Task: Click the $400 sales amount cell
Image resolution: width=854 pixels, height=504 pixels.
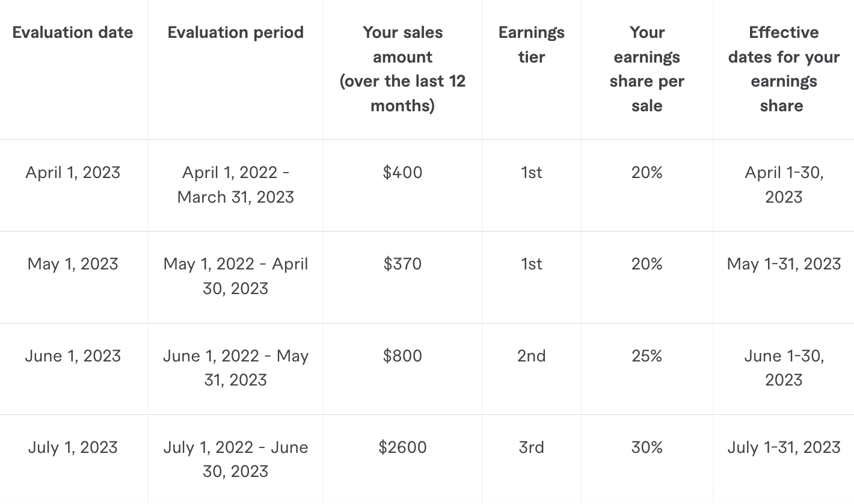Action: [402, 173]
